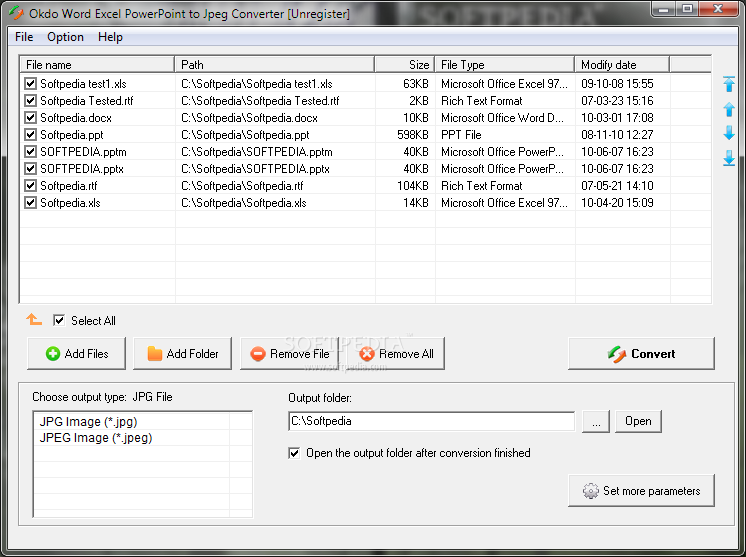Toggle SOFTPEDIA.pptx checkbox
Viewport: 746px width, 557px height.
click(x=30, y=169)
